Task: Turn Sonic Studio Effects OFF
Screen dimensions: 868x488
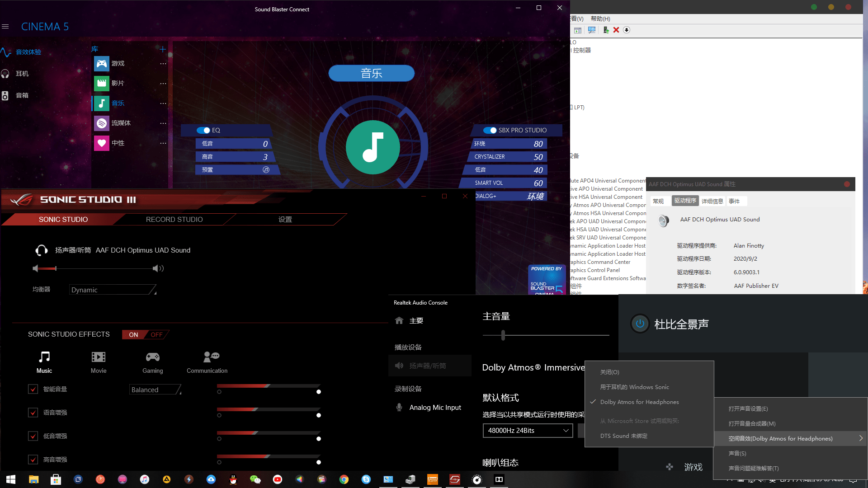Action: (156, 335)
